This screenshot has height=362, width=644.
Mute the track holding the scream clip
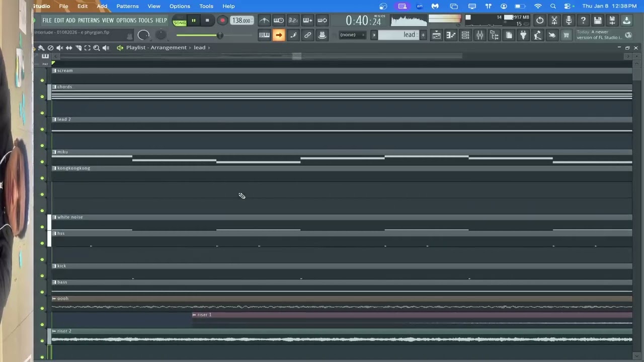pos(42,80)
